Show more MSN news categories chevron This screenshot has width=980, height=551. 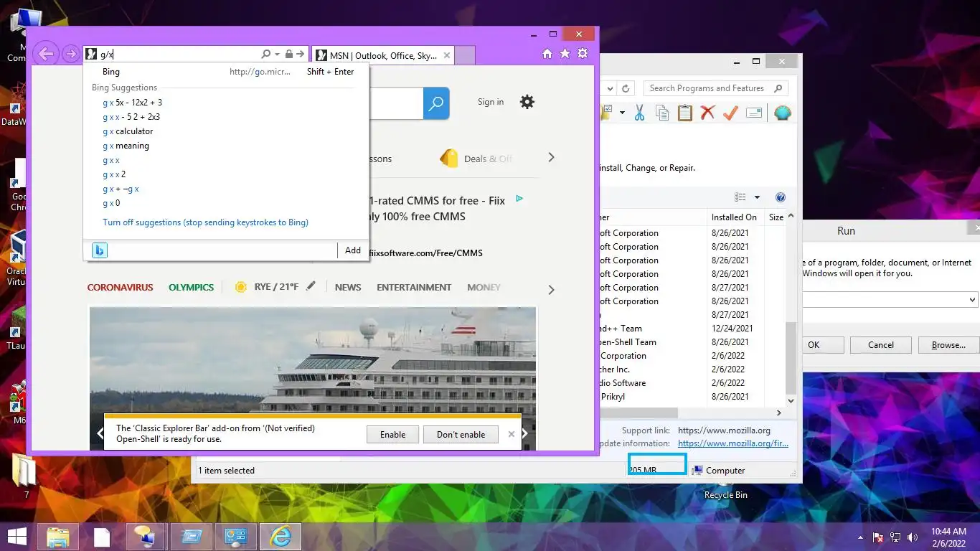[x=551, y=290]
